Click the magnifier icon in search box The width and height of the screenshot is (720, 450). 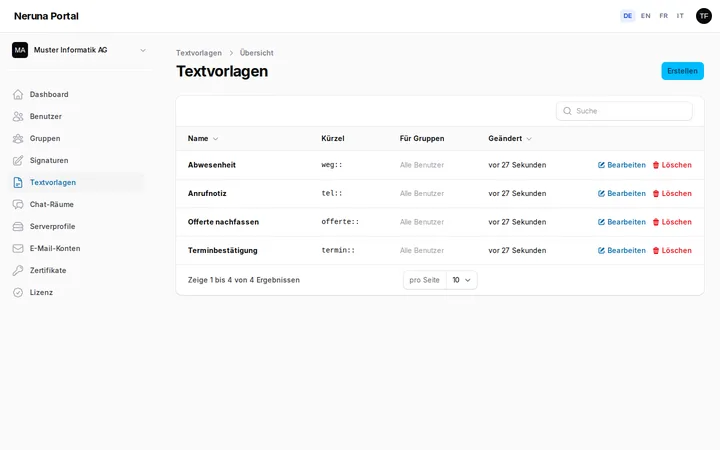pos(567,111)
